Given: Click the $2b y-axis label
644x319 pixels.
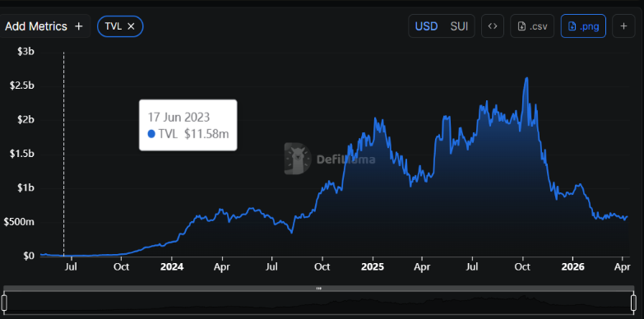Looking at the screenshot, I should pos(25,120).
